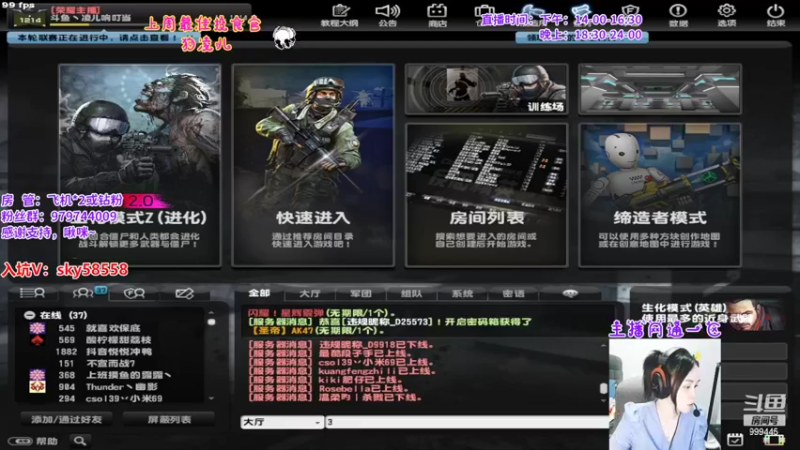This screenshot has width=800, height=450.
Task: Open the 缔造者模式 creator mode card
Action: [660, 195]
